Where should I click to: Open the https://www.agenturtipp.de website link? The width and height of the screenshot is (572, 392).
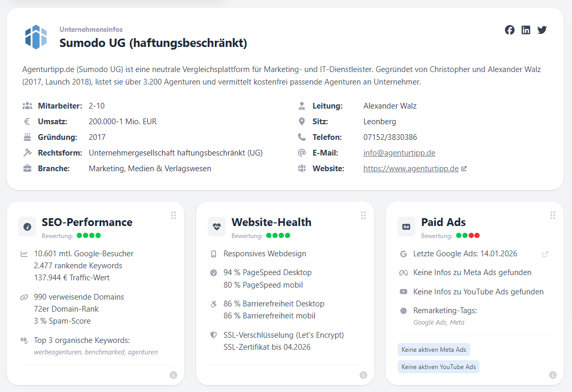click(411, 169)
